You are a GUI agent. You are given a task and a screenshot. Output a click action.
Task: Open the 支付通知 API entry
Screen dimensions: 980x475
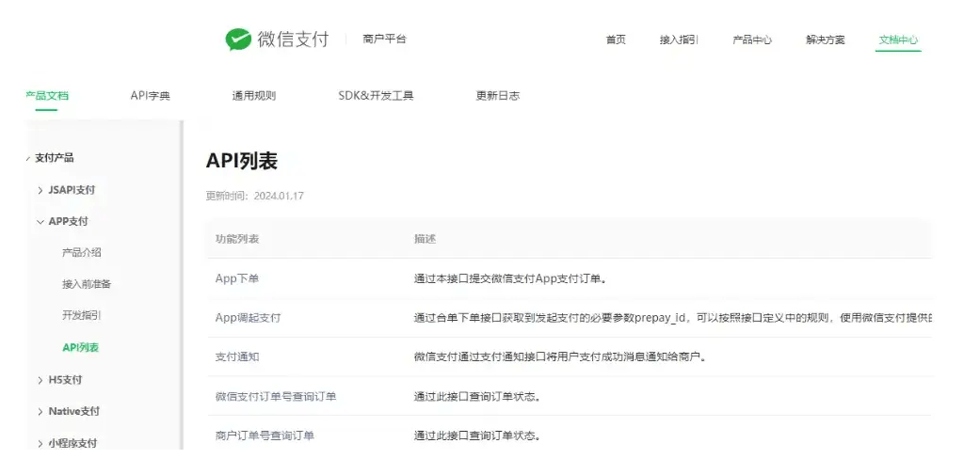pos(237,357)
